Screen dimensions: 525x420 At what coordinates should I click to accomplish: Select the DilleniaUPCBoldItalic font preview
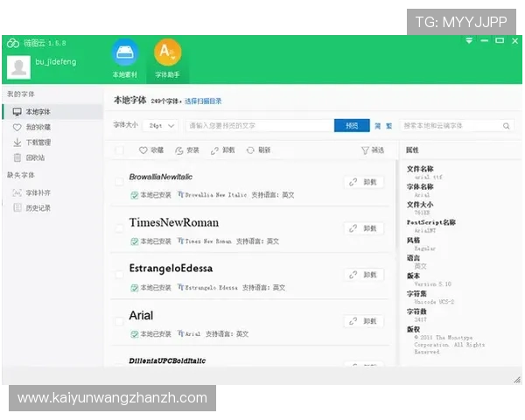pyautogui.click(x=167, y=360)
